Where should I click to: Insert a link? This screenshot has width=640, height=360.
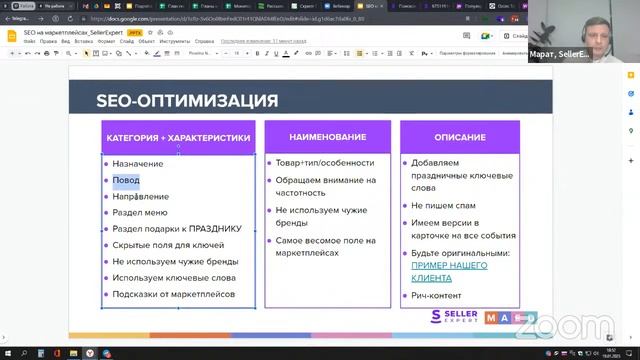pos(308,53)
